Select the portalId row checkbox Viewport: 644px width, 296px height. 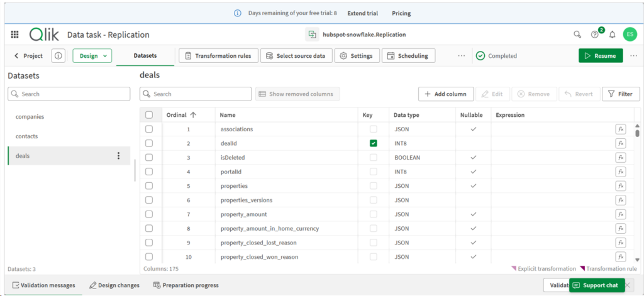[149, 172]
